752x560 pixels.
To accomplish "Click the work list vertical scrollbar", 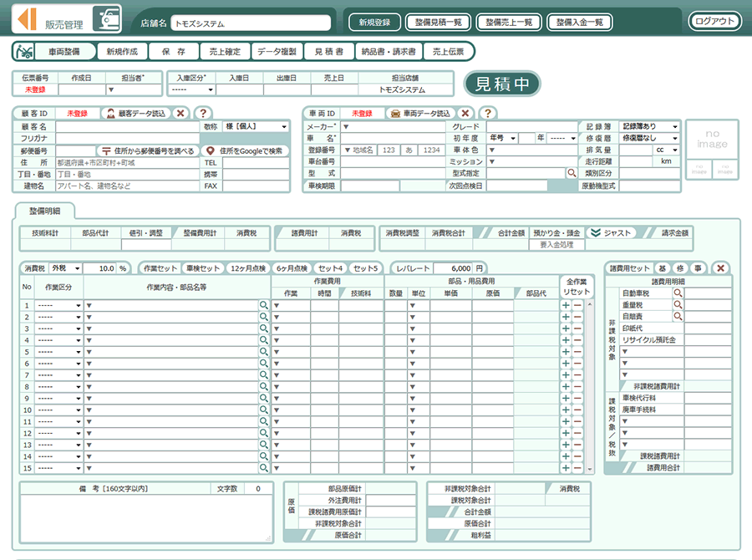I will [x=590, y=387].
